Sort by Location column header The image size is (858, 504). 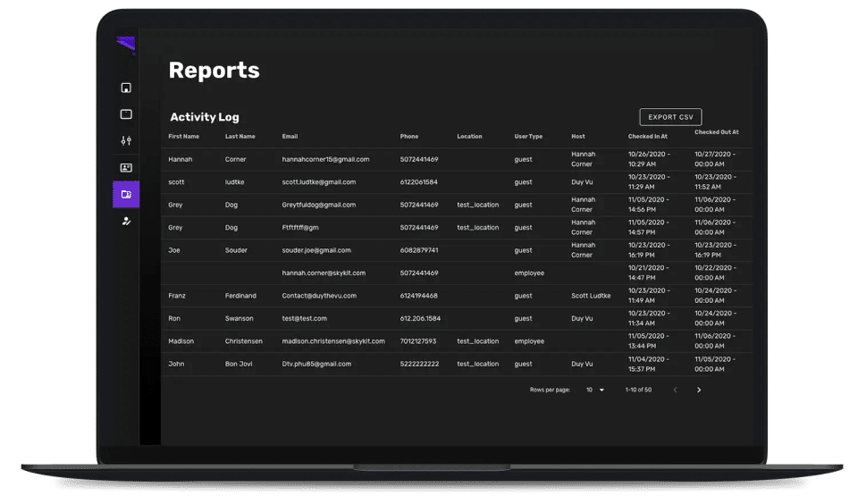click(x=469, y=136)
